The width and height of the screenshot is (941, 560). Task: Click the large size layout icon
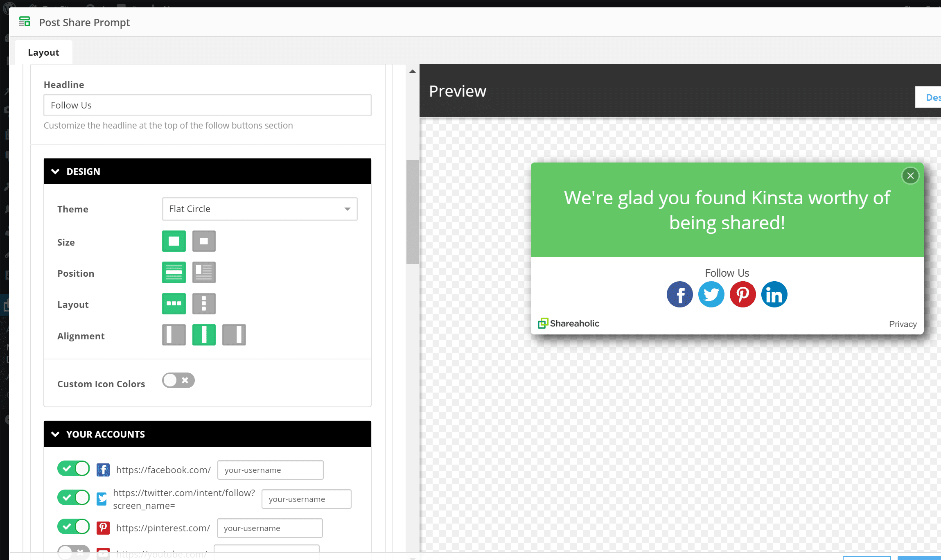click(173, 242)
